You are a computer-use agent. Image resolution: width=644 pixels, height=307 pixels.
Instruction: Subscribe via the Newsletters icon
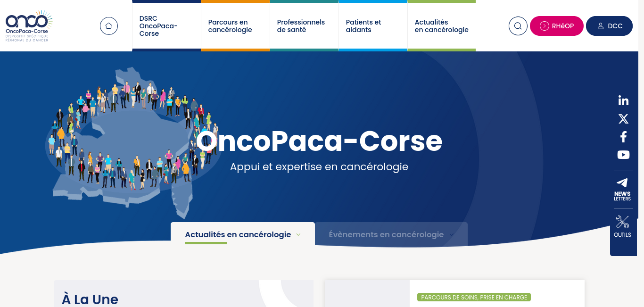(622, 190)
